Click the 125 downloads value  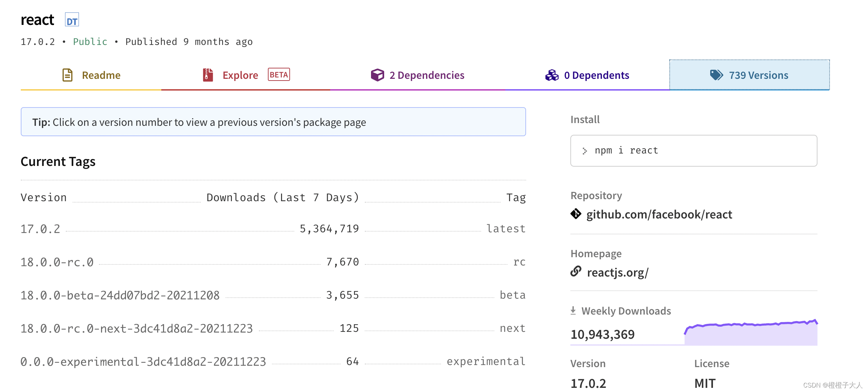[x=349, y=328]
